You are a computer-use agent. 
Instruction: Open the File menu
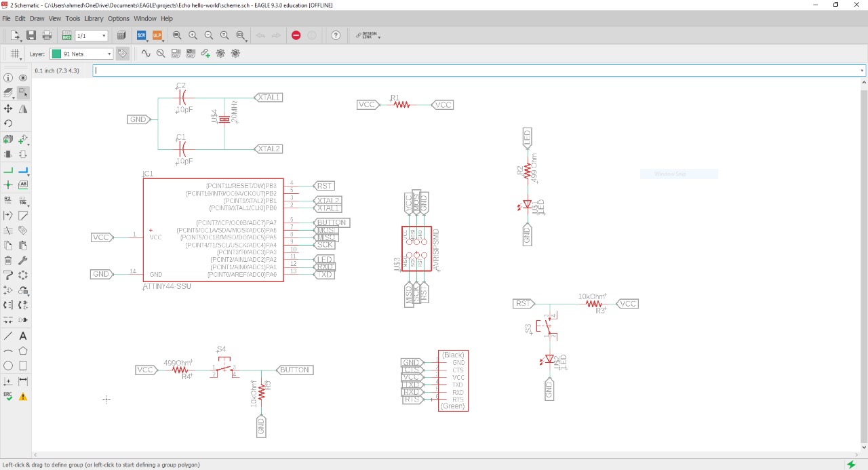6,18
